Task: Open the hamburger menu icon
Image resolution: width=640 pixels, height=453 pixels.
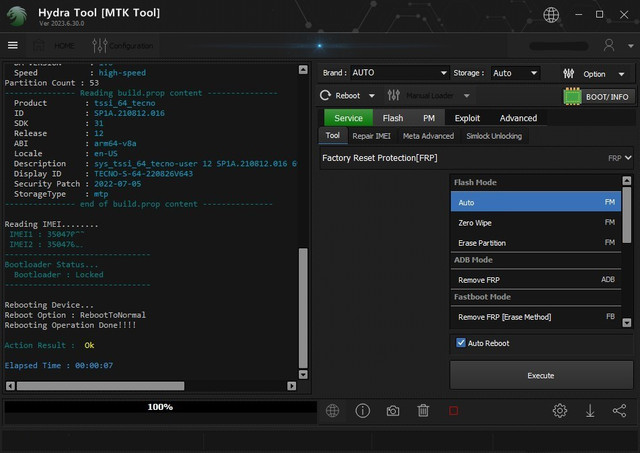Action: 13,45
